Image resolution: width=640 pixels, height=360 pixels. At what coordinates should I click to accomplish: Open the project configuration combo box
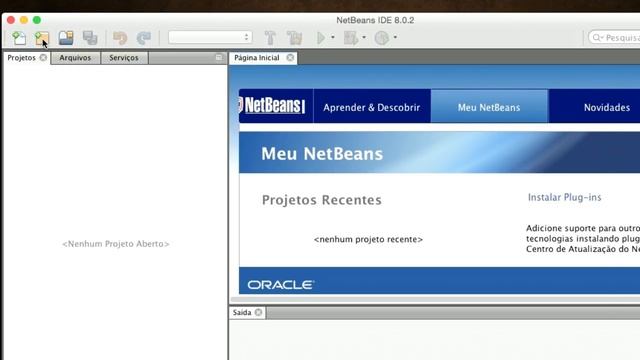pos(210,38)
